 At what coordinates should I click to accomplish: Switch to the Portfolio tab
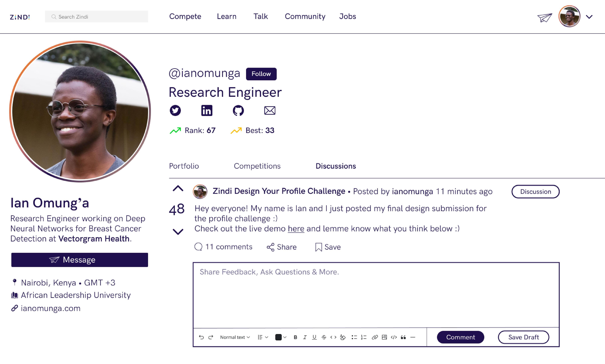pyautogui.click(x=184, y=166)
